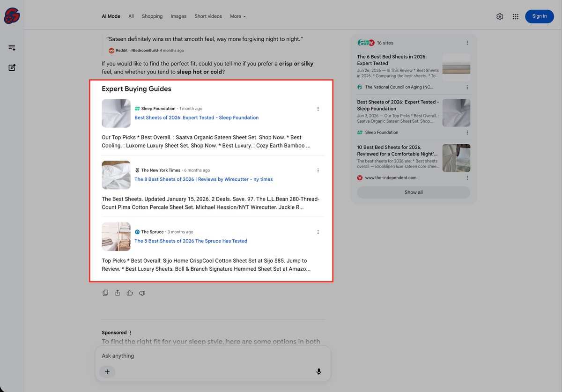Viewport: 562px width, 392px height.
Task: Open options for National Council on Aging source
Action: [x=467, y=87]
